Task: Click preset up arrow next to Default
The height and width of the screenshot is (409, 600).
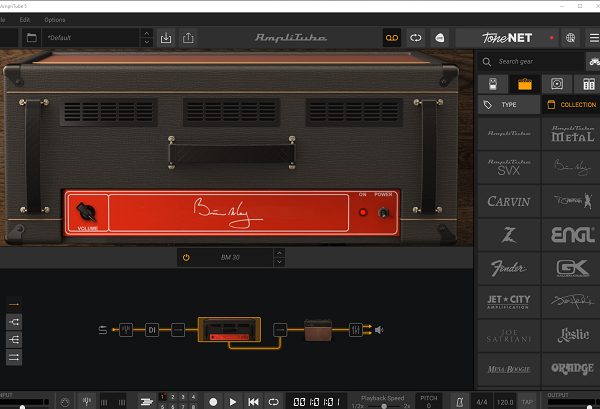Action: (x=147, y=33)
